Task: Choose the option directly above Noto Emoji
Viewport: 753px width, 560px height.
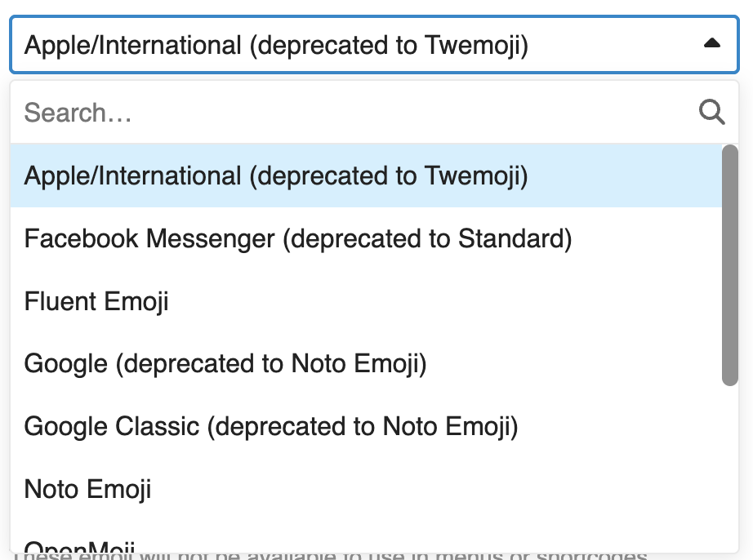Action: 271,426
